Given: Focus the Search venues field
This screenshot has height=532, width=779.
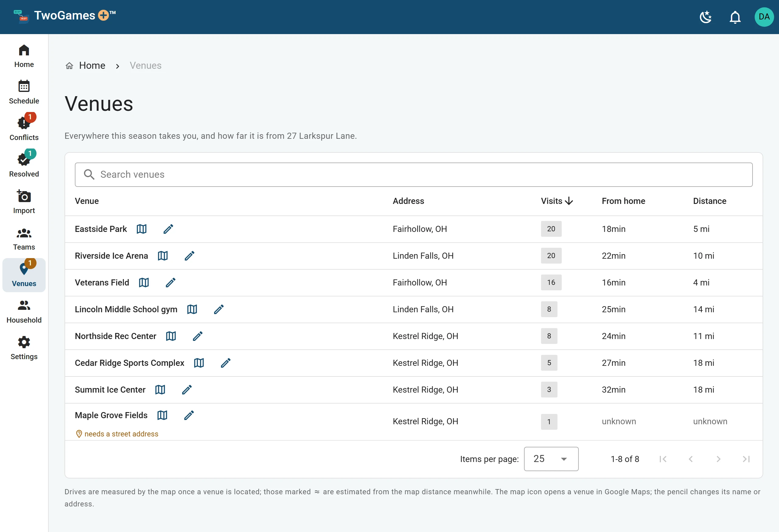Looking at the screenshot, I should 414,175.
